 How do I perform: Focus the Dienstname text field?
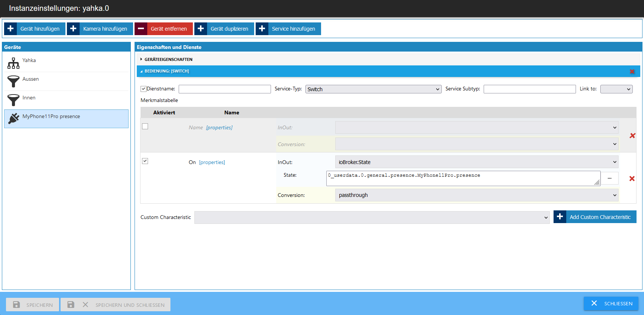click(x=225, y=89)
